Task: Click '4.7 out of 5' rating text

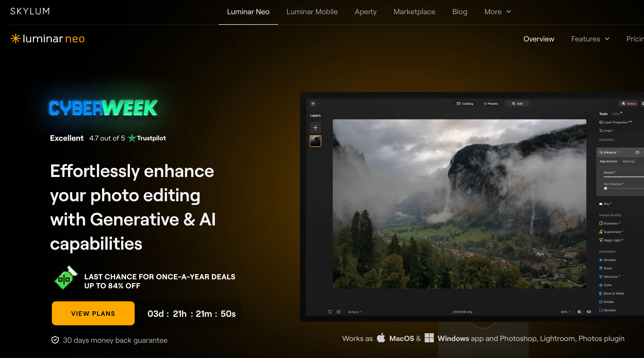Action: pyautogui.click(x=107, y=138)
